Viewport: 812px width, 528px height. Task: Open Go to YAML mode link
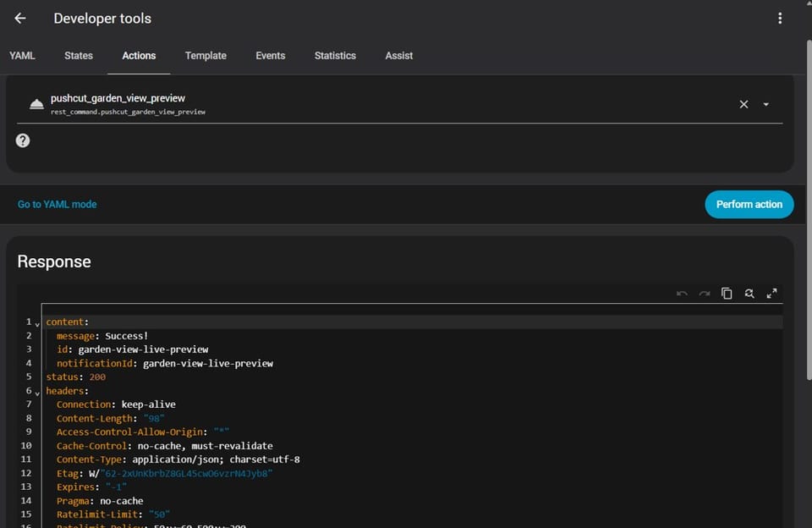tap(57, 204)
